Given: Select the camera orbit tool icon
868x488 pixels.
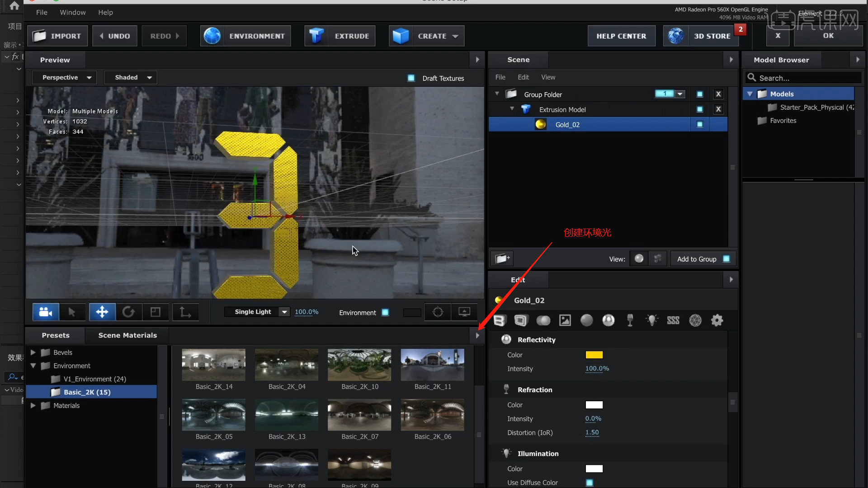Looking at the screenshot, I should point(46,312).
